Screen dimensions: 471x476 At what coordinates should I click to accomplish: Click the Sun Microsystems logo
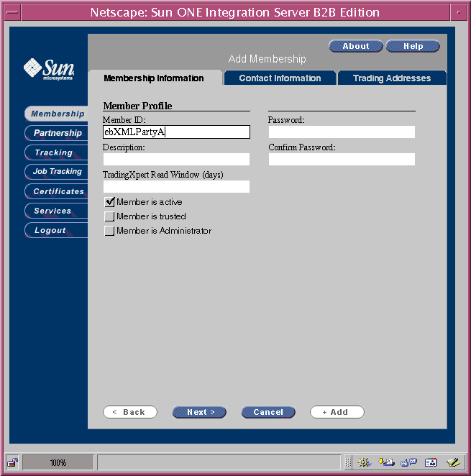(x=49, y=70)
